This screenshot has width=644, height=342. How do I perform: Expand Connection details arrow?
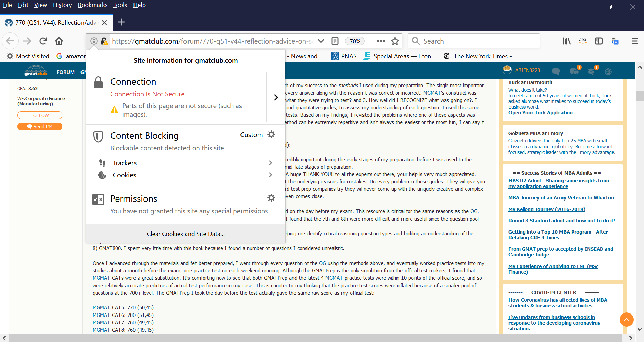(276, 97)
